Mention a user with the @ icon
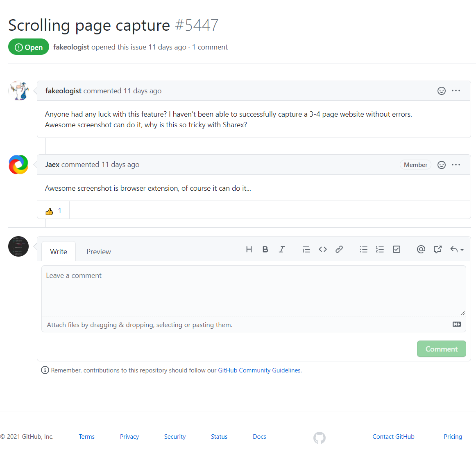 tap(421, 249)
